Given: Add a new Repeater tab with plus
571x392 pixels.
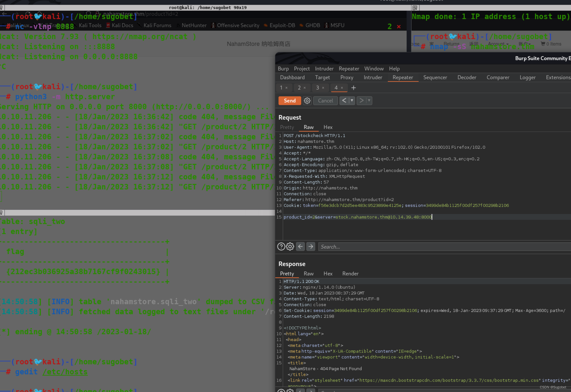Looking at the screenshot, I should point(353,88).
